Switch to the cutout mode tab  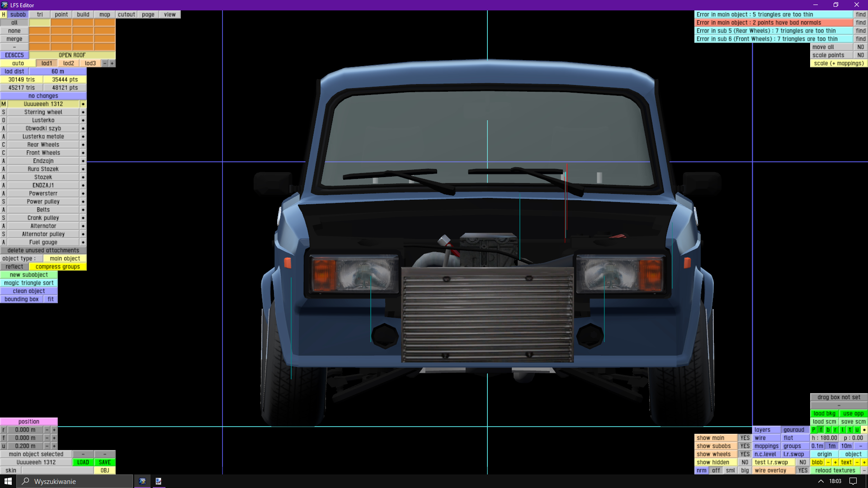[x=126, y=14]
